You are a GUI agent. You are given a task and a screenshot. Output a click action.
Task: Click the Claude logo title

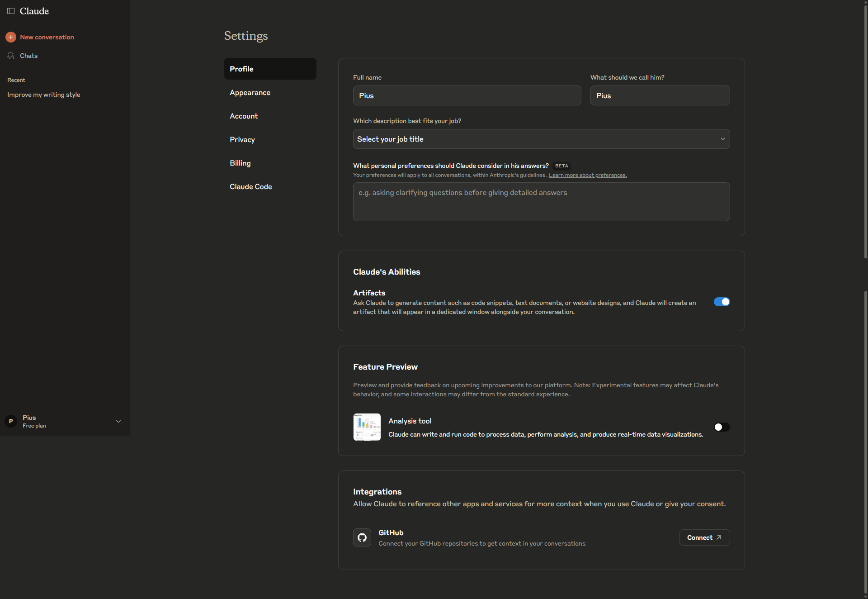[x=34, y=11]
